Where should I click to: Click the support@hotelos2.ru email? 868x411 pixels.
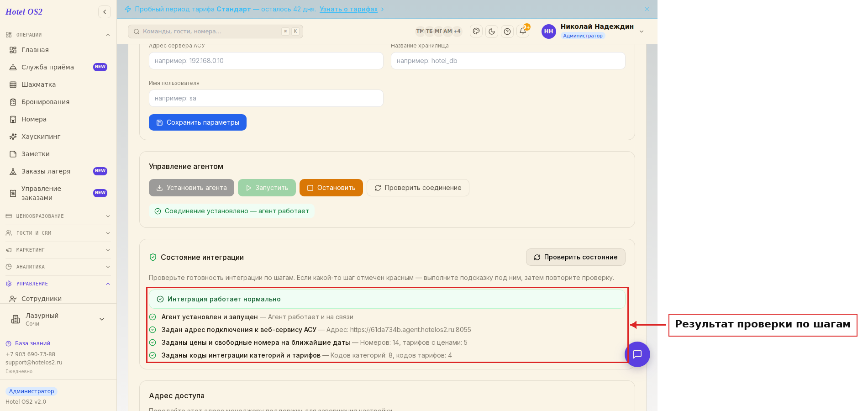[x=34, y=363]
